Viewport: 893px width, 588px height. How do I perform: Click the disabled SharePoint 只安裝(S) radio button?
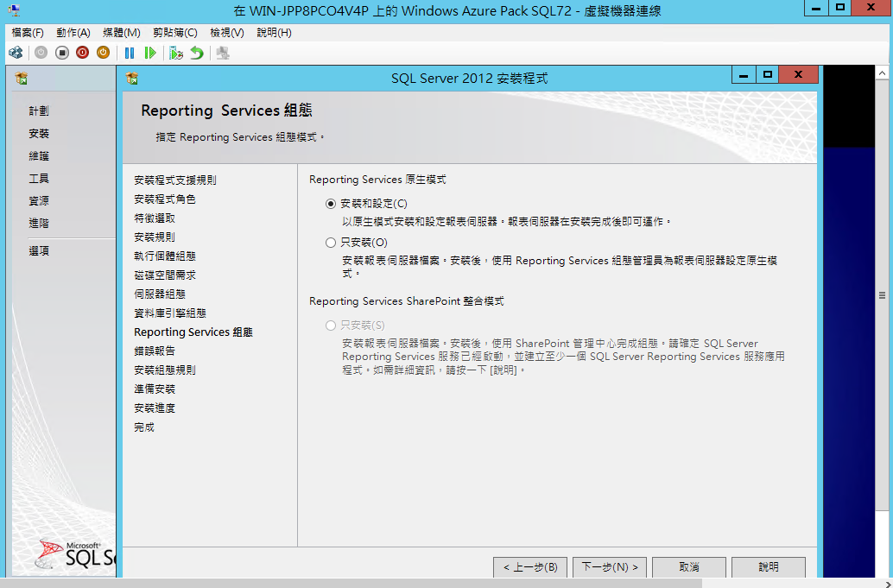[x=330, y=326]
